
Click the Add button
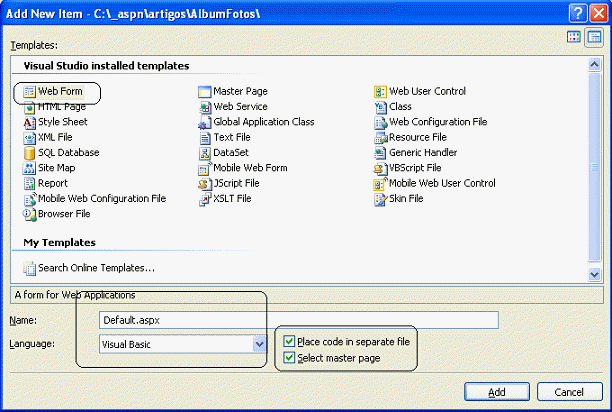496,392
